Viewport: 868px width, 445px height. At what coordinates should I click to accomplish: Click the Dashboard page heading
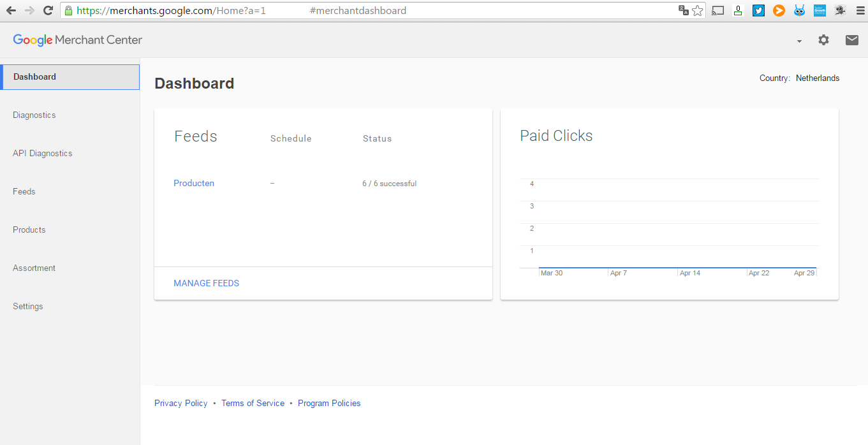(195, 84)
